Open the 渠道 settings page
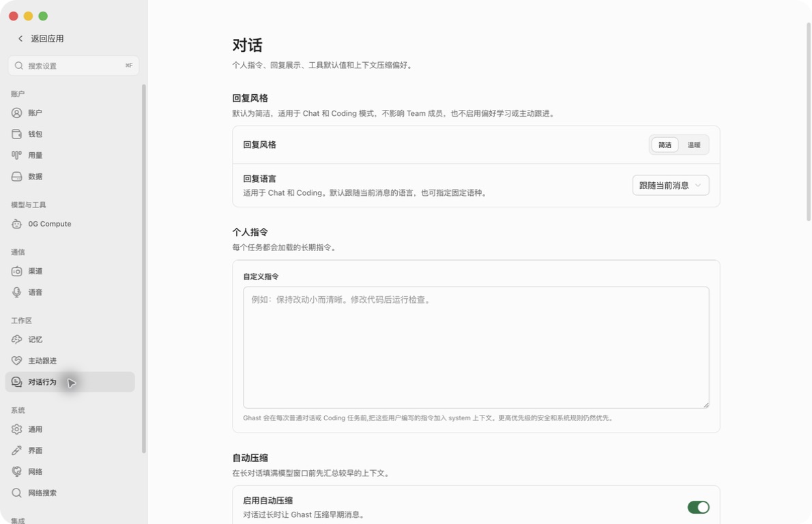This screenshot has width=812, height=524. point(70,272)
